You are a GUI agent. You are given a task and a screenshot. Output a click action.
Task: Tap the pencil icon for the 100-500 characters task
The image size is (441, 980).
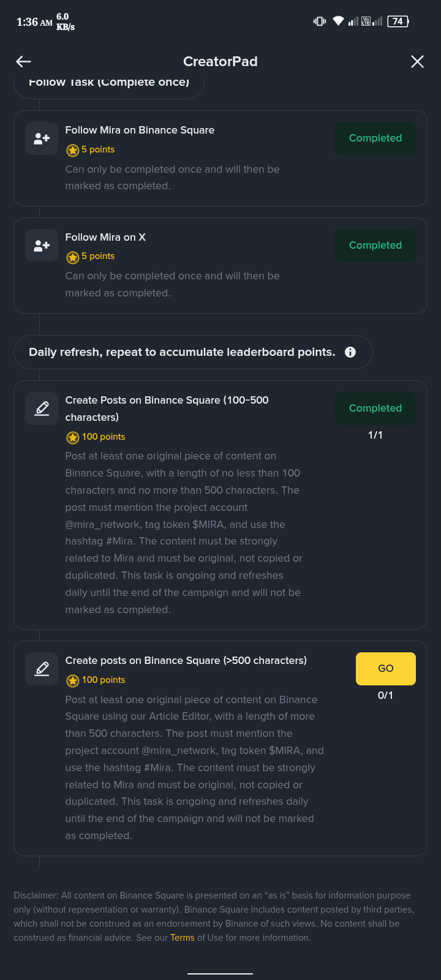42,409
